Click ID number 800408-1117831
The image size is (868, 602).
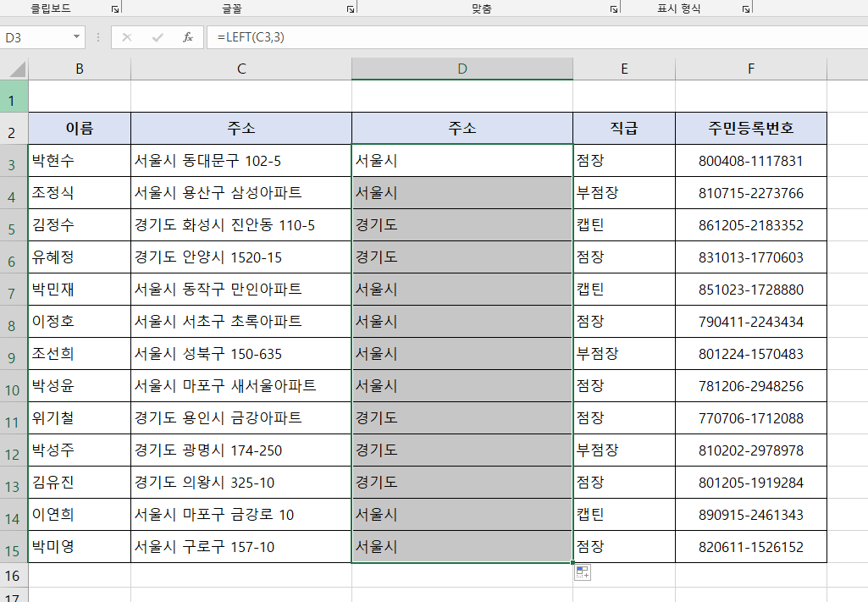[751, 161]
